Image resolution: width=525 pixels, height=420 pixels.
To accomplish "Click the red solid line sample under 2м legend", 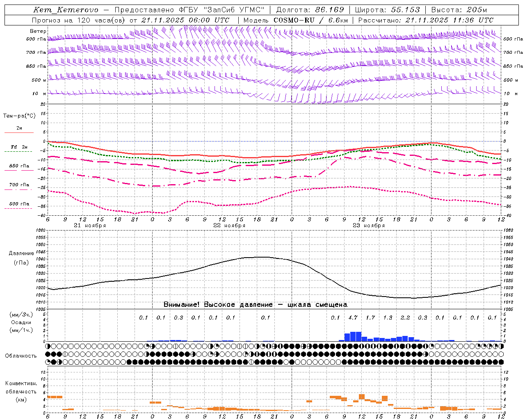I will click(x=19, y=132).
